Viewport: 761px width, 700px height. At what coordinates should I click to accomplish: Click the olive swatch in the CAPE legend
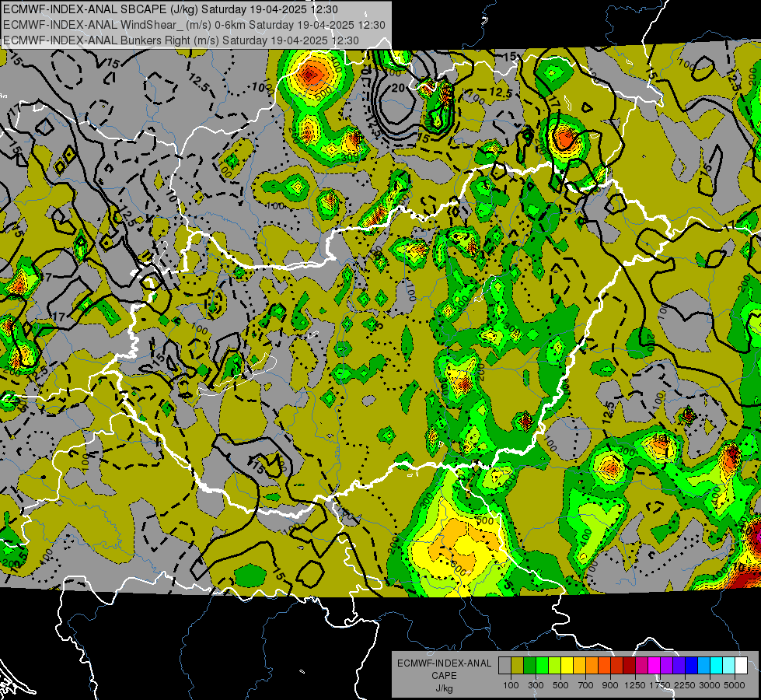pos(518,666)
